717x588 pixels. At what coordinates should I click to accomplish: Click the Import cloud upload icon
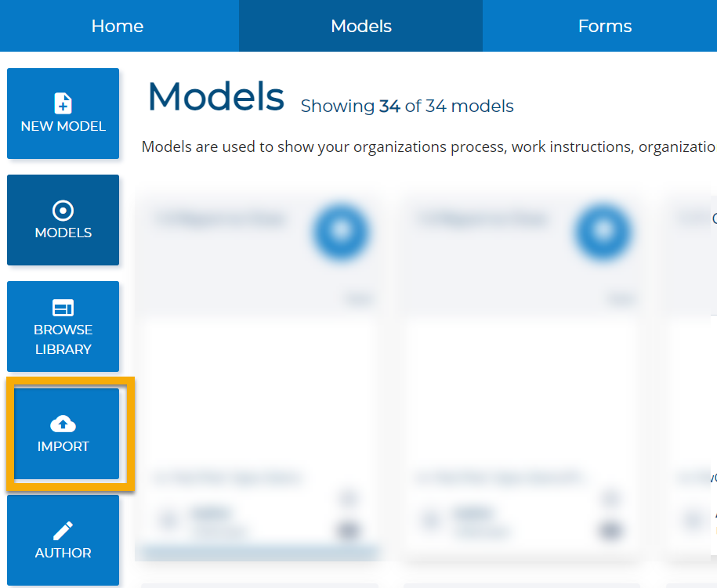click(63, 424)
